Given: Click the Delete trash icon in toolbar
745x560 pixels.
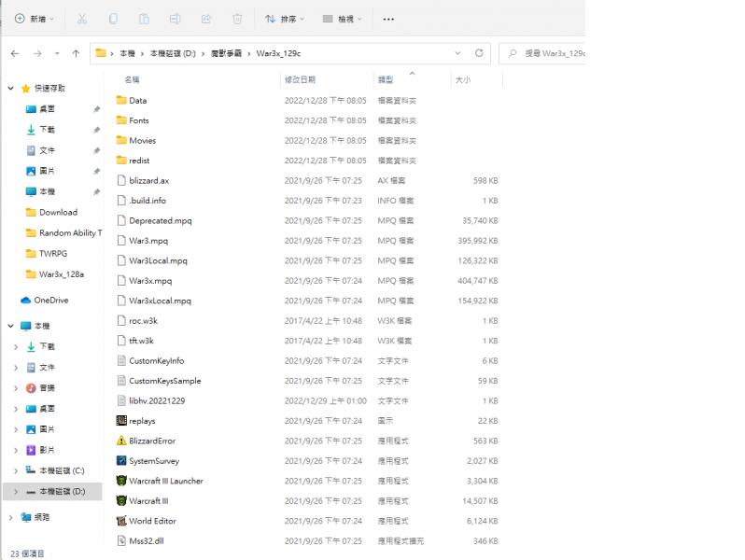Looking at the screenshot, I should coord(237,19).
